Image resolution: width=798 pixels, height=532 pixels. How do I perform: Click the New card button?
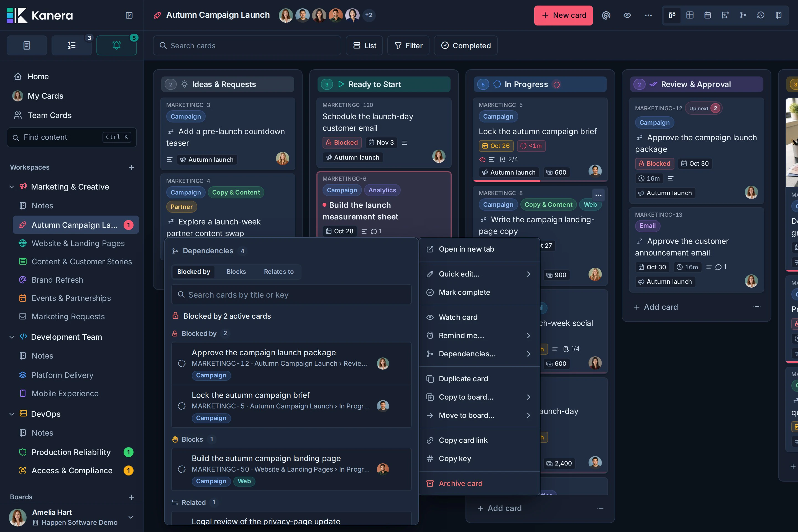pyautogui.click(x=564, y=15)
